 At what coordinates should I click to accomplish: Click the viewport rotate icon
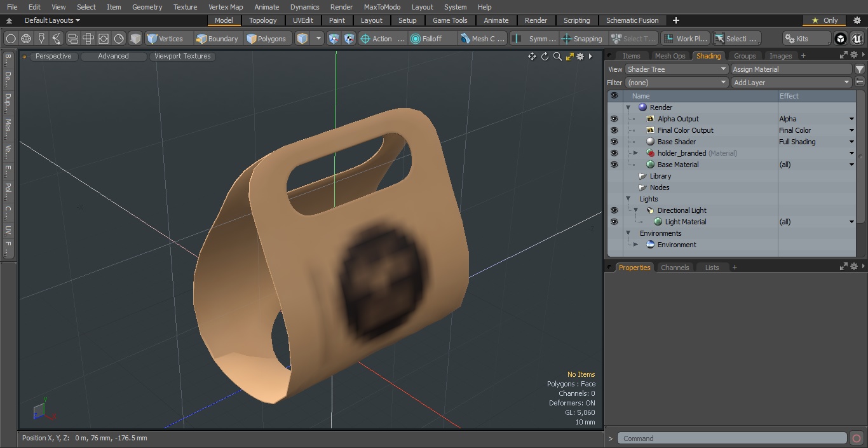[x=545, y=57]
